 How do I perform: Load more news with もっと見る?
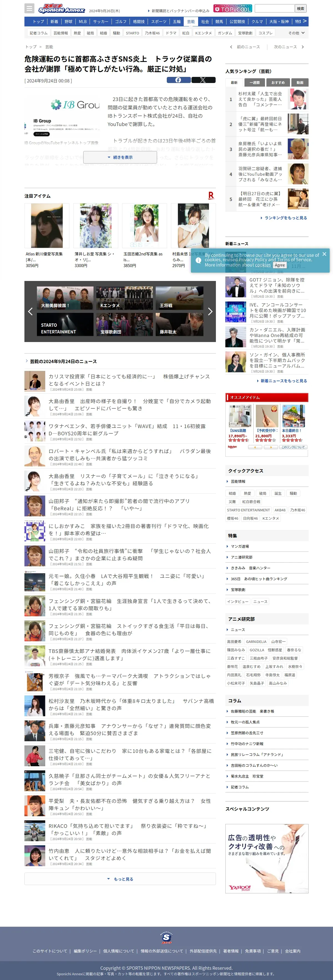[x=120, y=879]
